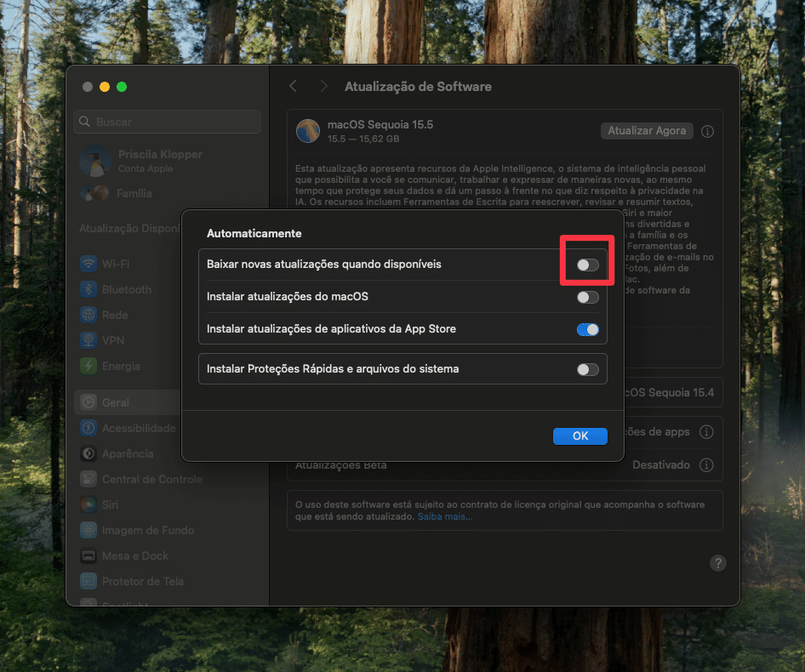Open info for macOS Sequoia 15.5 update
805x672 pixels.
coord(707,131)
